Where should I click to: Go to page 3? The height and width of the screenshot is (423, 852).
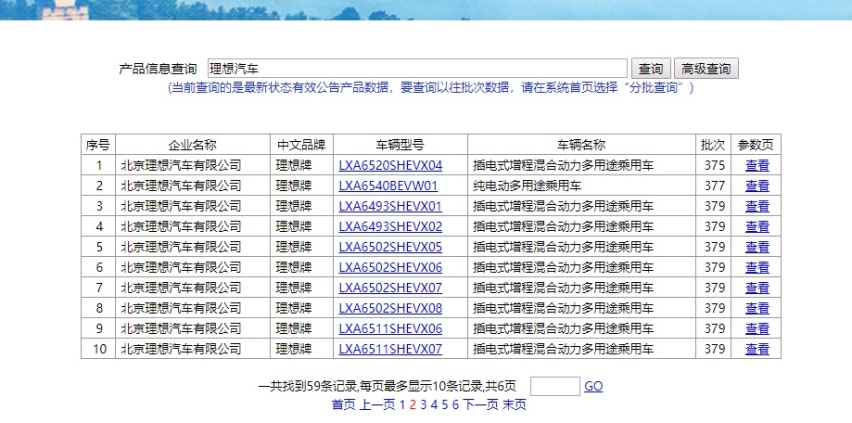[x=423, y=405]
